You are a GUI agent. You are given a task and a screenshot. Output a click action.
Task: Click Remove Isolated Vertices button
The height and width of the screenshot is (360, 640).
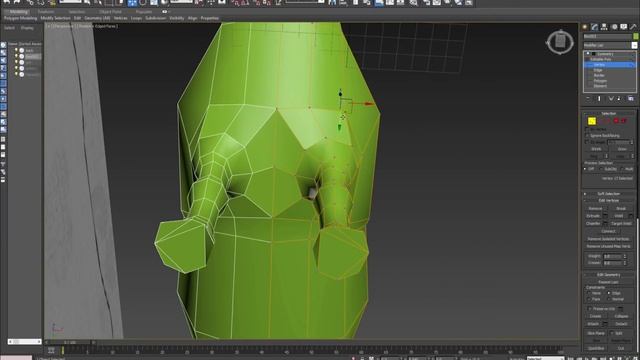click(608, 239)
